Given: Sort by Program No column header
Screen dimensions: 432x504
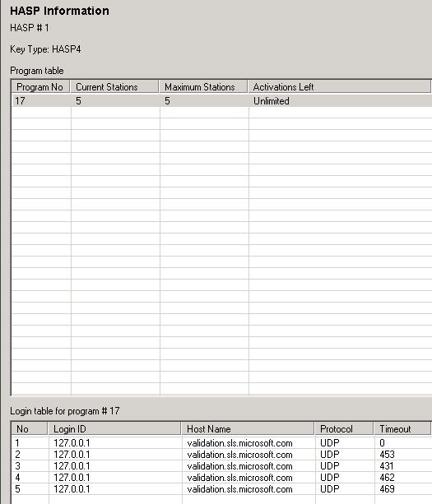Looking at the screenshot, I should [40, 87].
